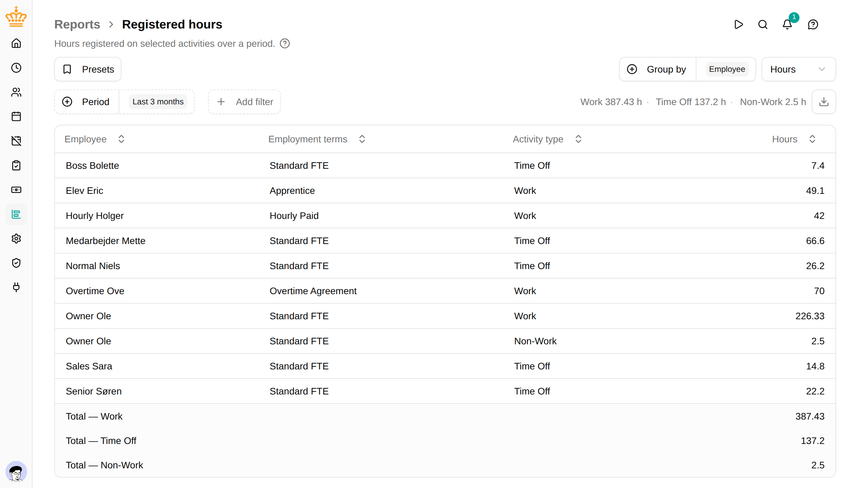Viewport: 868px width, 488px height.
Task: Change the Last 3 months period
Action: (158, 102)
